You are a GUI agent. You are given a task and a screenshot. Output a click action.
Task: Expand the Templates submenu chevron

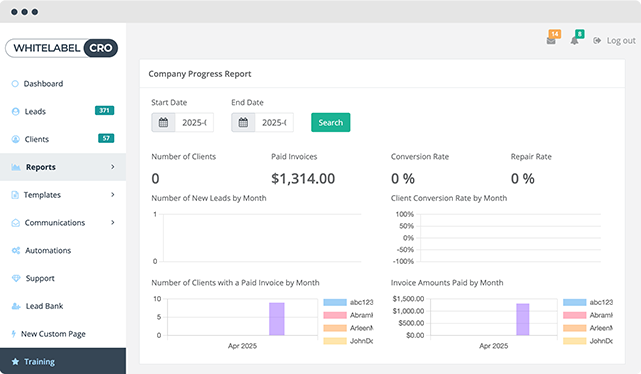[113, 195]
